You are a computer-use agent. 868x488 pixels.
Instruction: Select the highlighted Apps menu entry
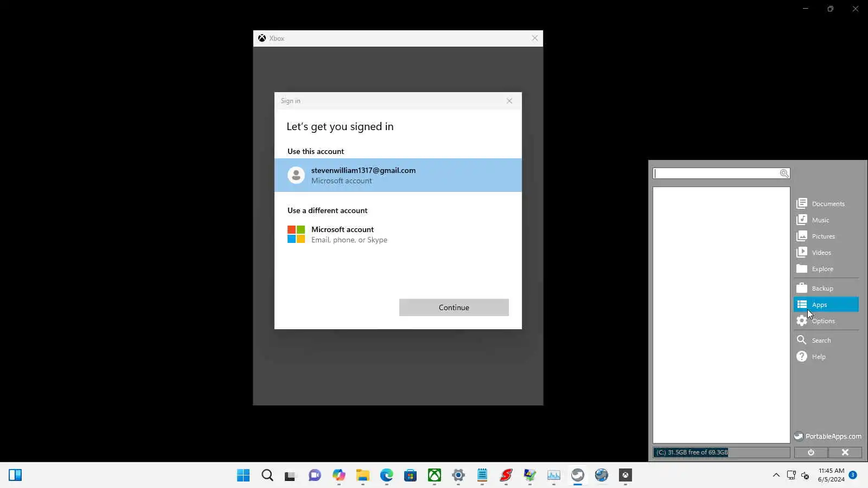(x=826, y=305)
